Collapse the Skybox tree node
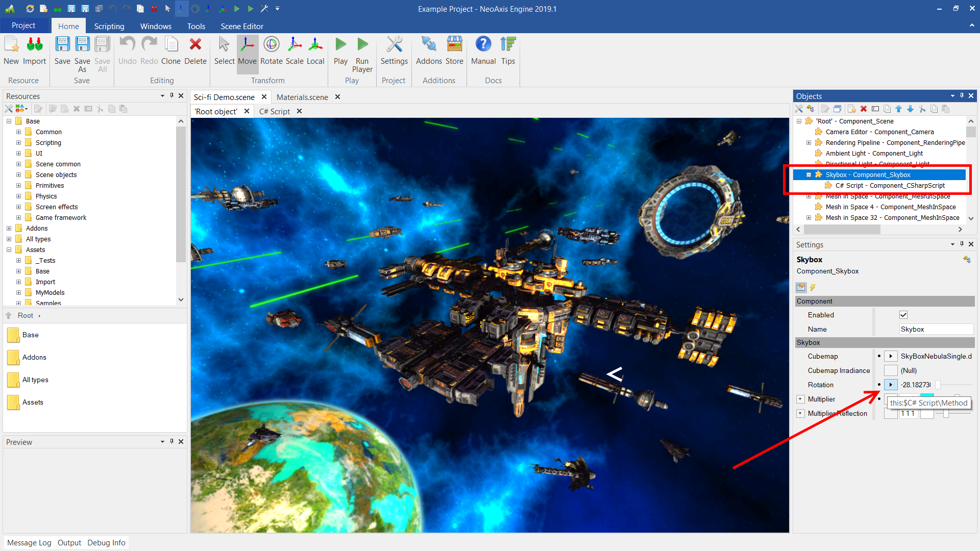 pyautogui.click(x=808, y=174)
